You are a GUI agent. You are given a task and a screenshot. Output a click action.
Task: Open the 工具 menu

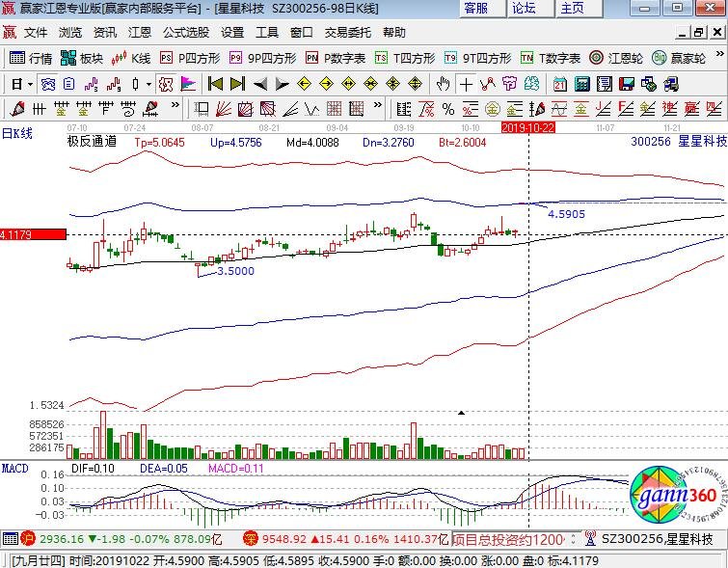(267, 33)
